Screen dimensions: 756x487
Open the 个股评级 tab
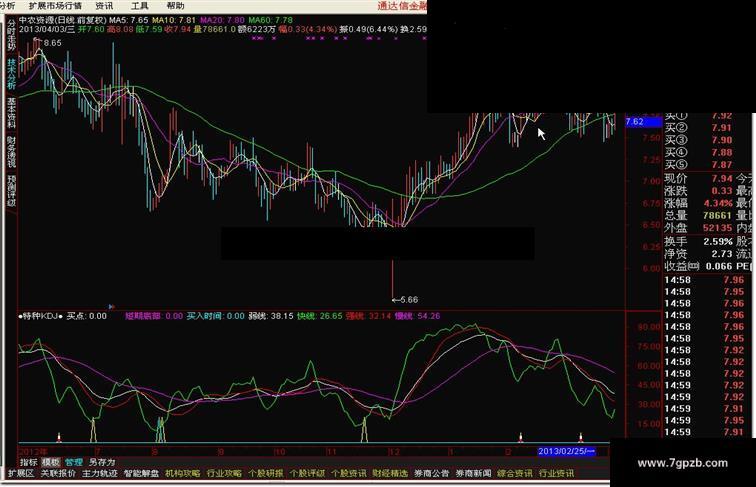(307, 473)
